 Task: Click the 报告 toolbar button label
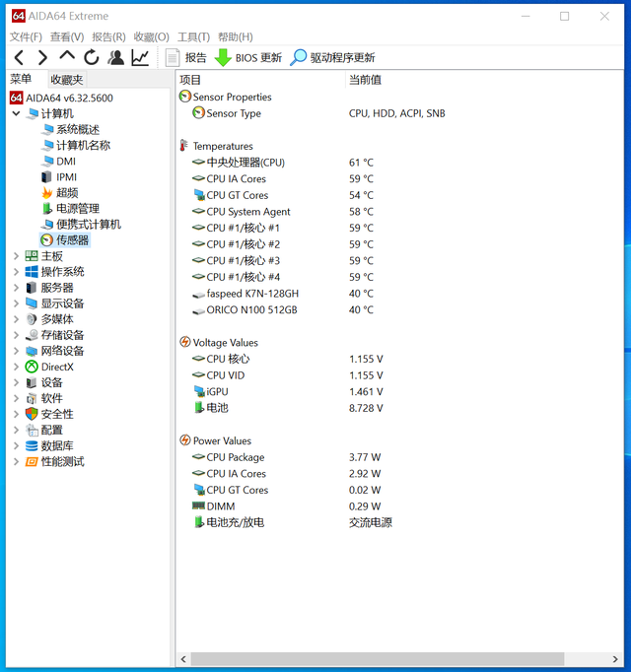click(195, 58)
